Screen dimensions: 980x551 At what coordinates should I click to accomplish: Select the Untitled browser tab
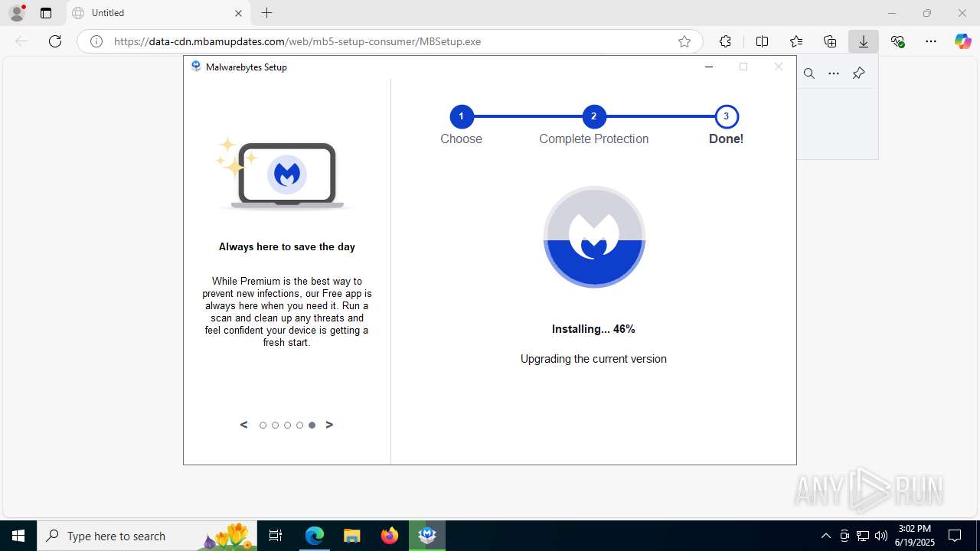point(157,13)
